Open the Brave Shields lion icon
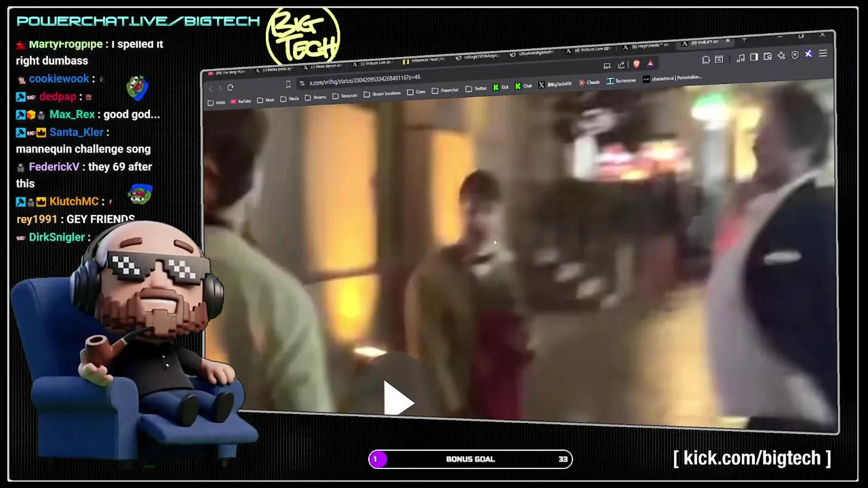The image size is (868, 488). tap(636, 64)
